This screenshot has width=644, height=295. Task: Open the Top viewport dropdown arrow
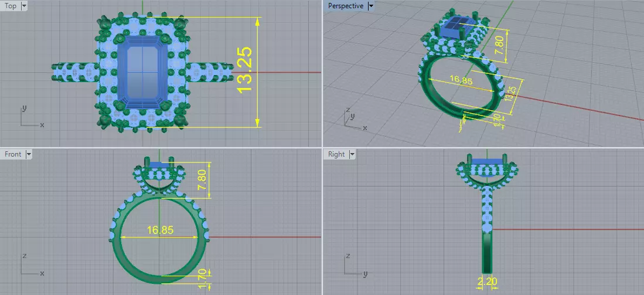[23, 6]
